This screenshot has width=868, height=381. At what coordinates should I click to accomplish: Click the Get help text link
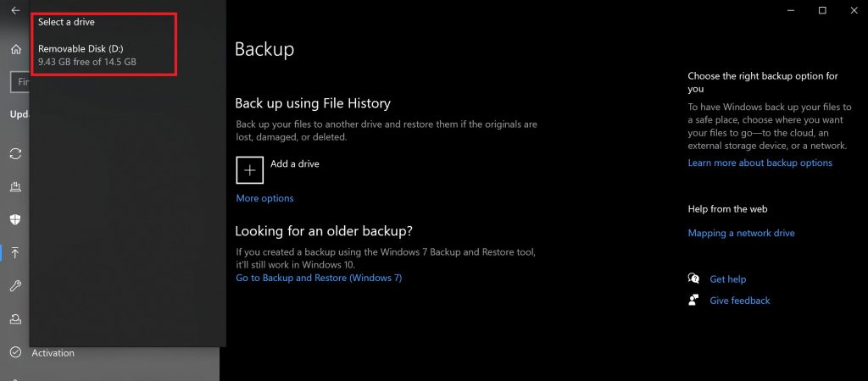727,279
